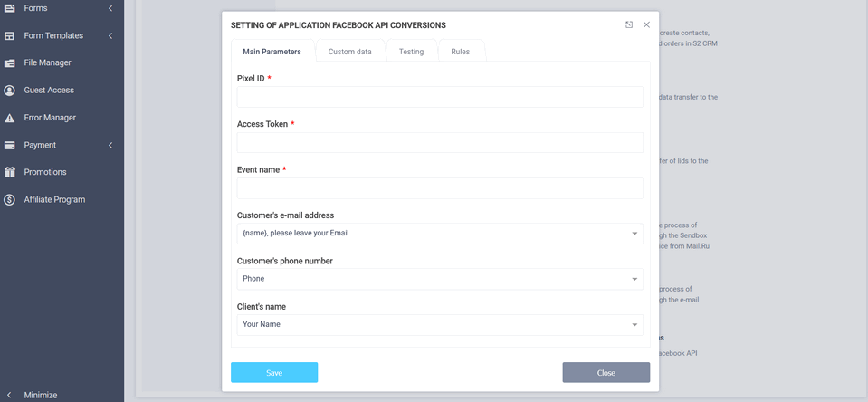Click the Promotions gift icon
Viewport: 868px width, 402px height.
(x=9, y=172)
